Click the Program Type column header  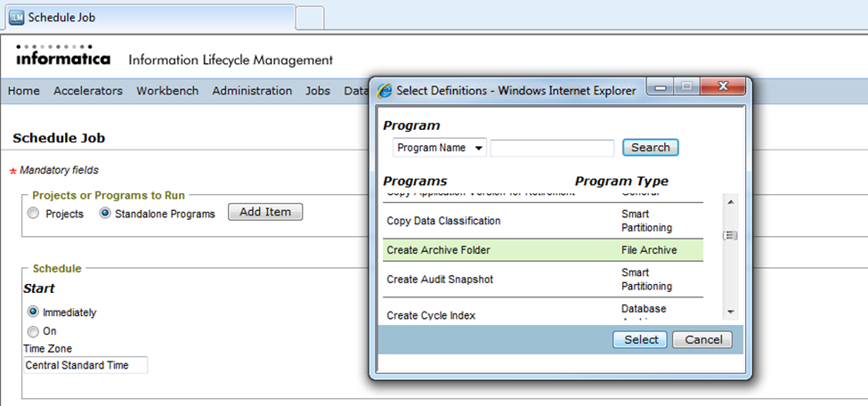coord(621,181)
